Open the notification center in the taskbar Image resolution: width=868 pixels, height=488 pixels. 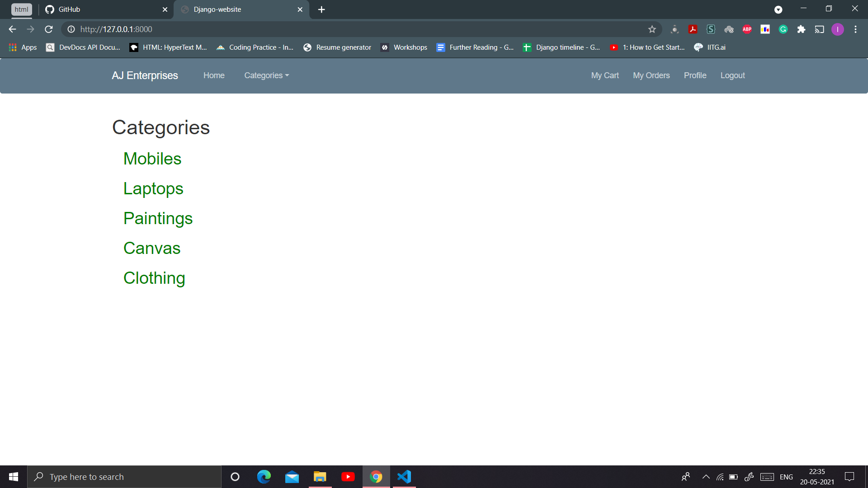849,477
